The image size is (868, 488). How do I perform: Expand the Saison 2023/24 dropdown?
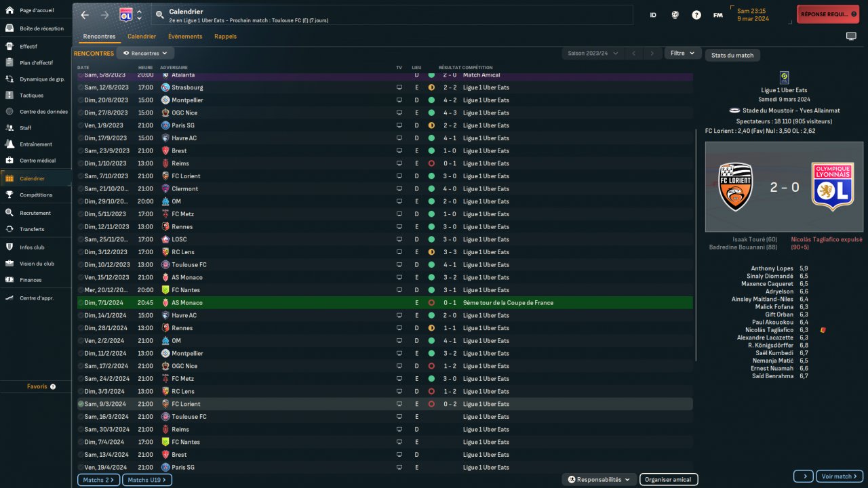(x=589, y=53)
